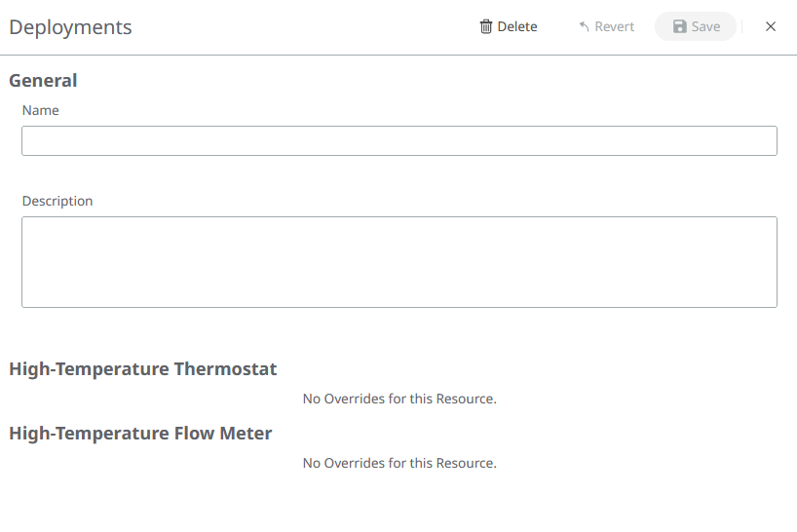Image resolution: width=797 pixels, height=532 pixels.
Task: Click the Description field label
Action: click(x=57, y=202)
